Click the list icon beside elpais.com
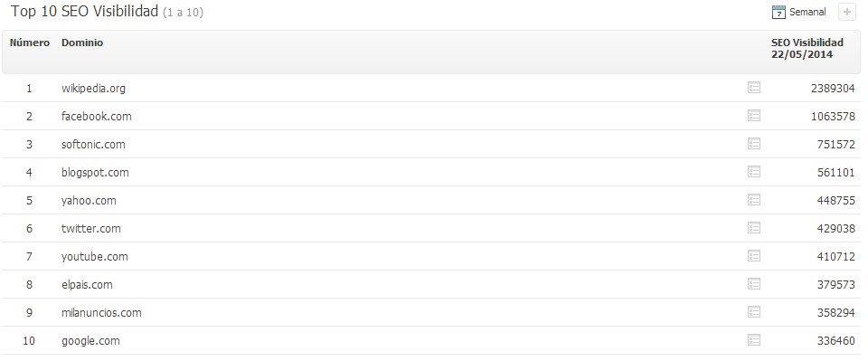 [x=753, y=285]
